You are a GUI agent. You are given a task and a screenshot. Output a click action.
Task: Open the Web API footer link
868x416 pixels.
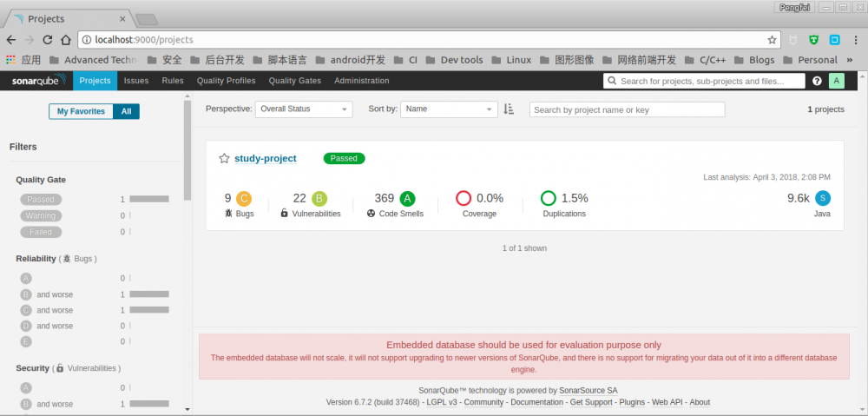pyautogui.click(x=667, y=402)
